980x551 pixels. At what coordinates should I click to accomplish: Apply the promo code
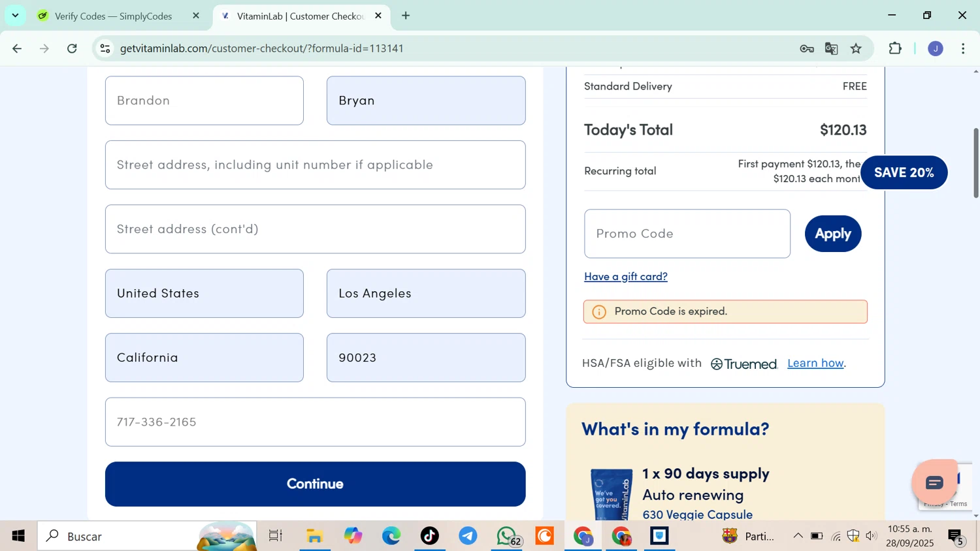(833, 234)
